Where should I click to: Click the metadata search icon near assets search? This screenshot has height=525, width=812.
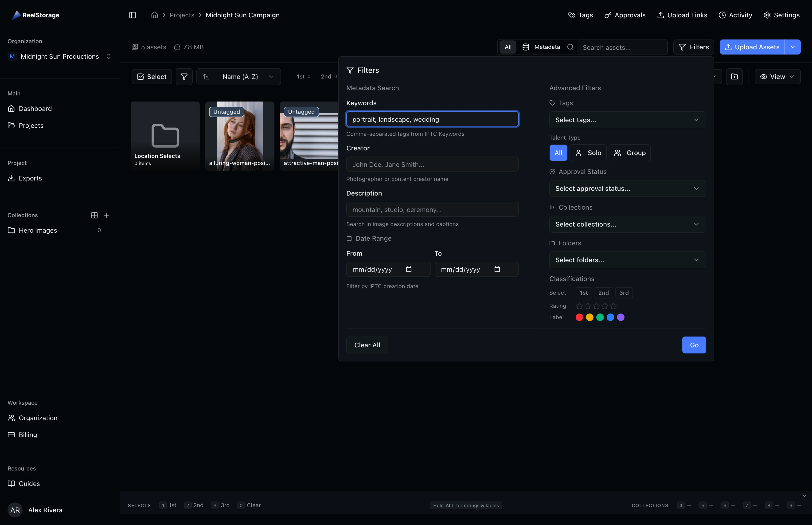526,47
